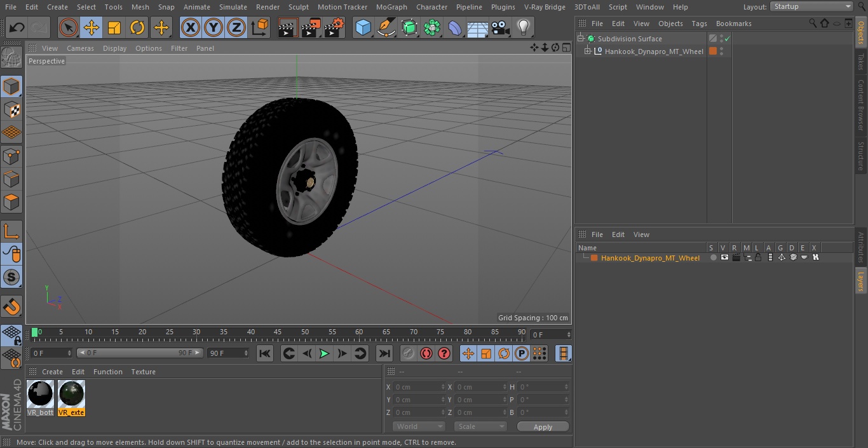This screenshot has height=448, width=868.
Task: Click layer color swatch in Layers manager
Action: click(x=594, y=258)
